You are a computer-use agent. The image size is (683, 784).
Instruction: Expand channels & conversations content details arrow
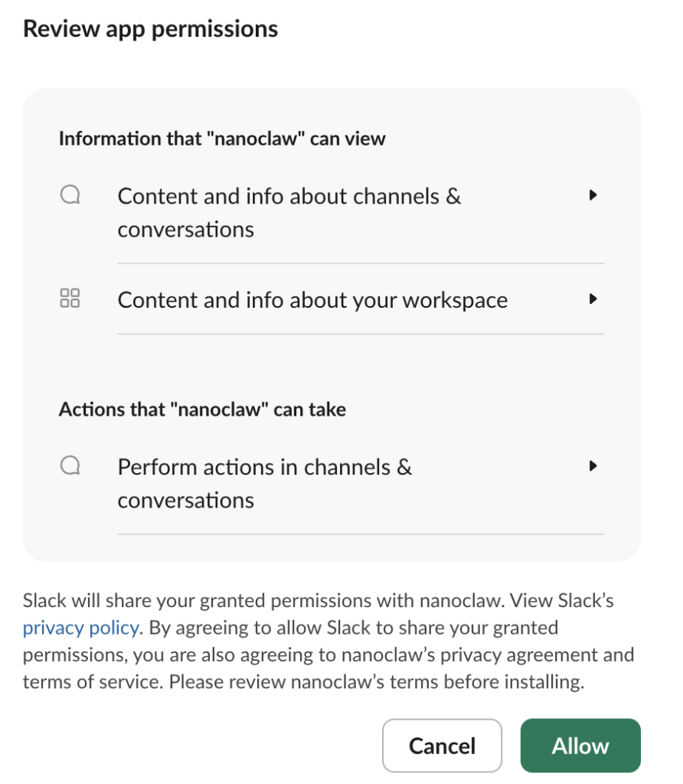[x=592, y=195]
